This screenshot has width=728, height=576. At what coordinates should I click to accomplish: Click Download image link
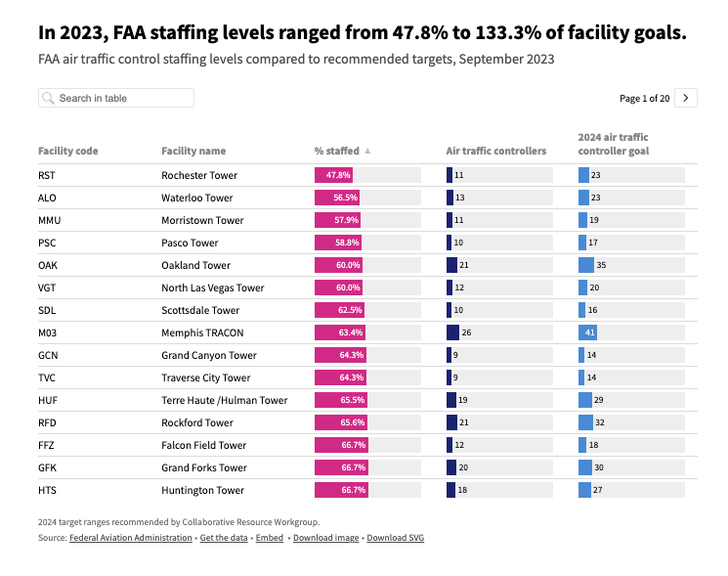pyautogui.click(x=325, y=538)
